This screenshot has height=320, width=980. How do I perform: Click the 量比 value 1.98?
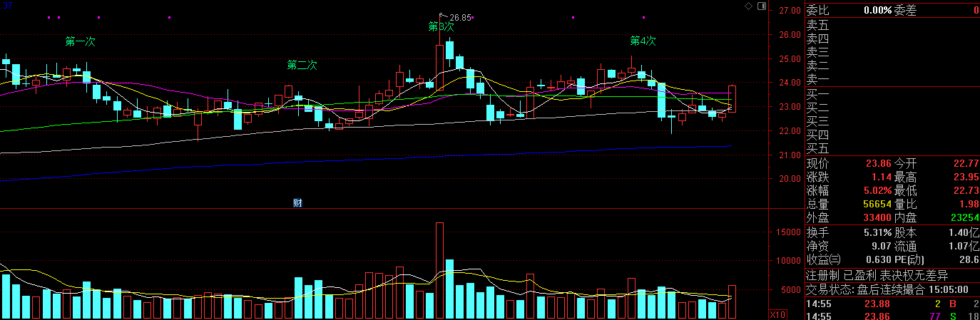click(x=969, y=205)
